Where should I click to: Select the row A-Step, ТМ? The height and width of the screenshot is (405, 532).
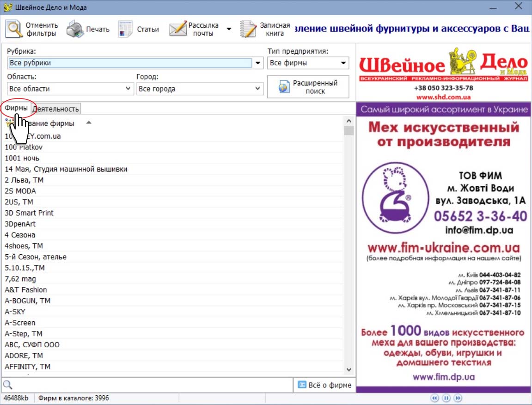(x=173, y=334)
